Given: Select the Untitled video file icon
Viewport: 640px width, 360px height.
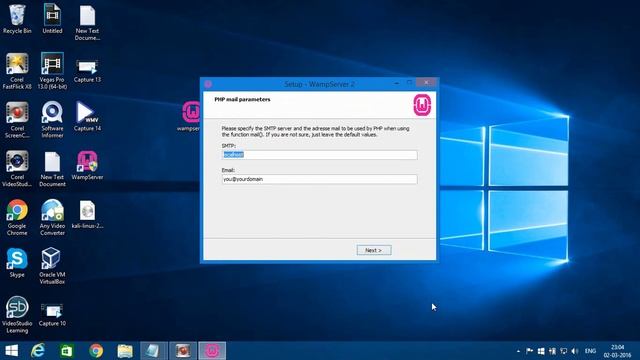Looking at the screenshot, I should 52,19.
